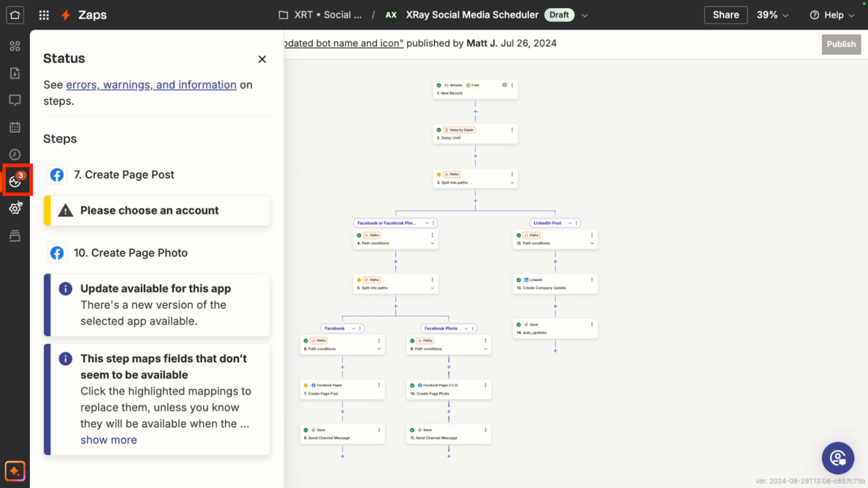Open the calendar change history sidebar icon

(15, 127)
